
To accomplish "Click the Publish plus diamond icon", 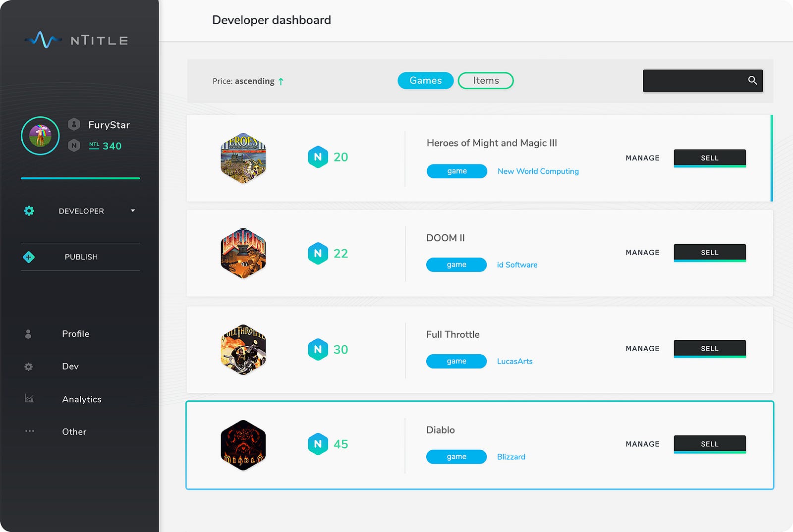I will [29, 257].
